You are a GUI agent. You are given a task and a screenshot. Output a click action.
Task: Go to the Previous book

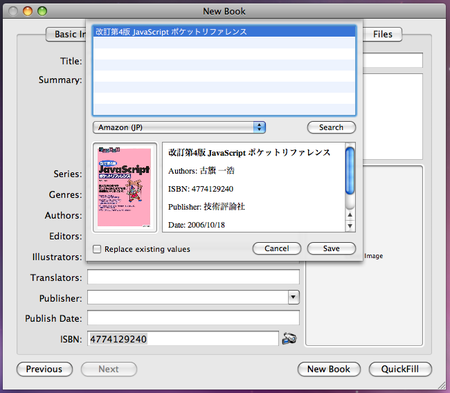pyautogui.click(x=44, y=369)
